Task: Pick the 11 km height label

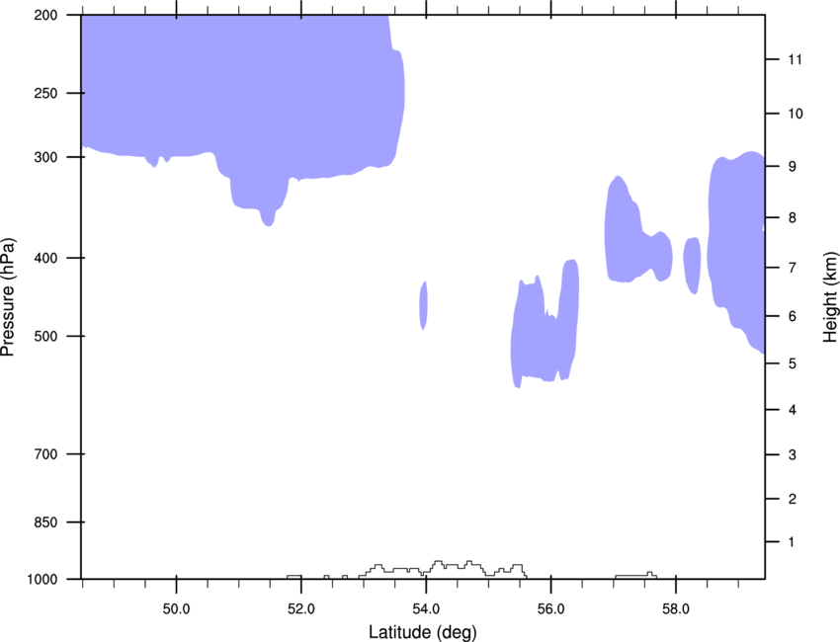Action: pos(795,59)
